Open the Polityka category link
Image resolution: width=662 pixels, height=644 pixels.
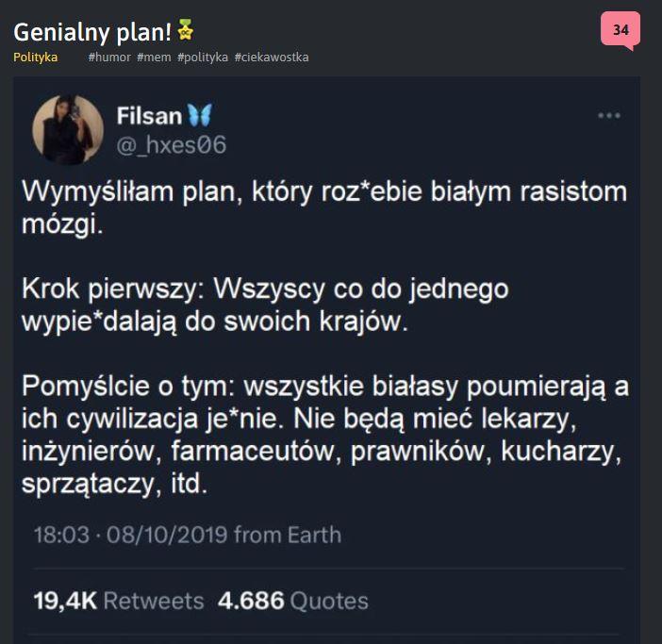[35, 58]
